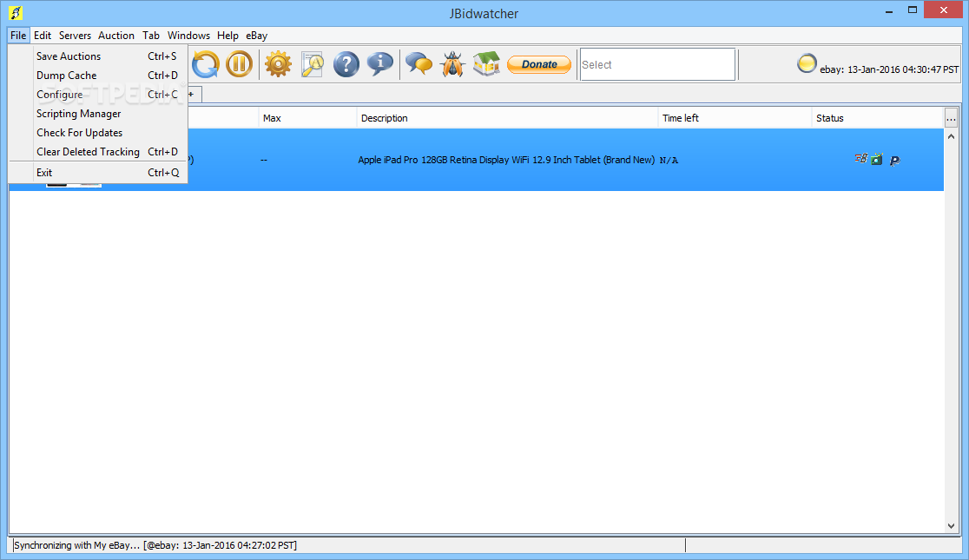Click the scrollbar up arrow
The image size is (969, 560).
[951, 136]
